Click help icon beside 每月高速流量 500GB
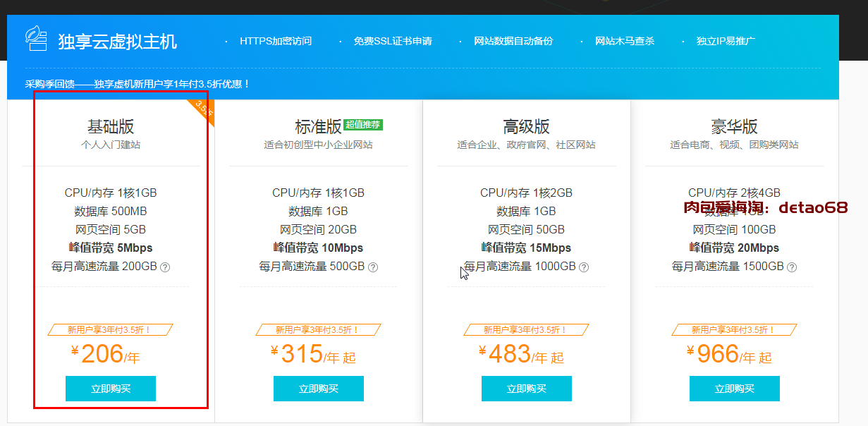Screen dimensions: 868x426 373,267
